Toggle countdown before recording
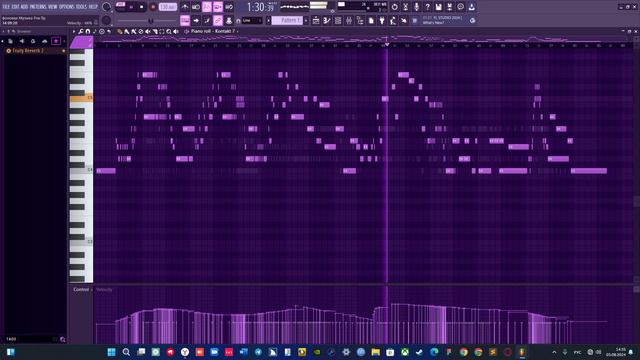Viewport: 640px width, 360px height. pyautogui.click(x=207, y=7)
